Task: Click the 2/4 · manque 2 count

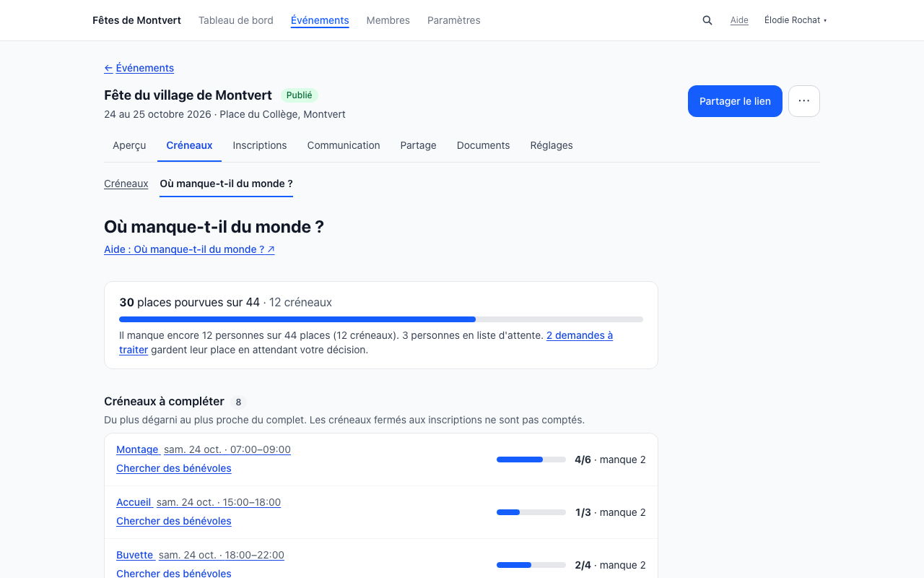Action: coord(610,565)
